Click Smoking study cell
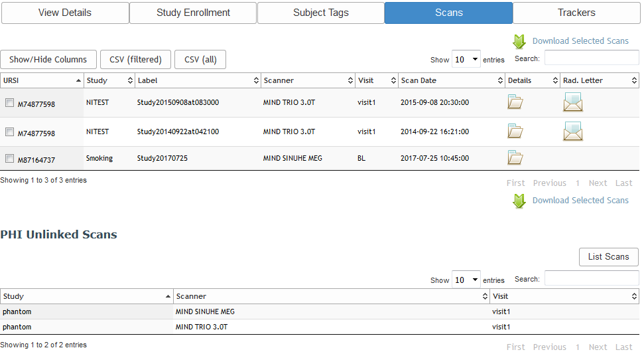The width and height of the screenshot is (644, 352). coord(99,158)
